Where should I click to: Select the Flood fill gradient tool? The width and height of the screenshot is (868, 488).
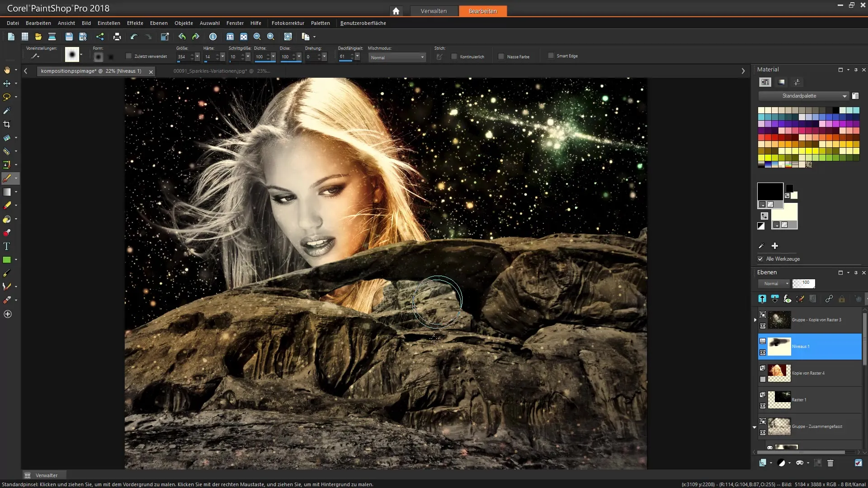[x=7, y=192]
